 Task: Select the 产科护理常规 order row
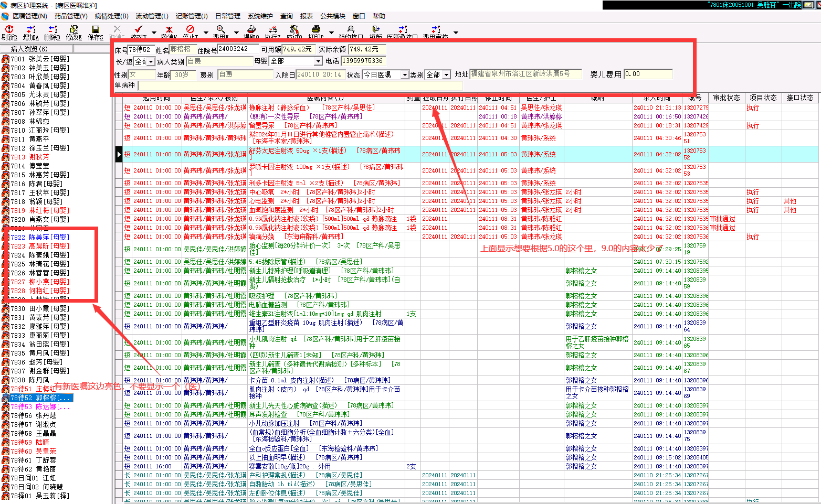(467, 475)
